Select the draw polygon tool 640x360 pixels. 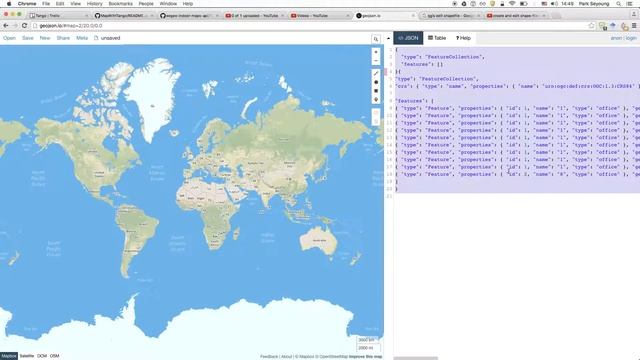[376, 82]
